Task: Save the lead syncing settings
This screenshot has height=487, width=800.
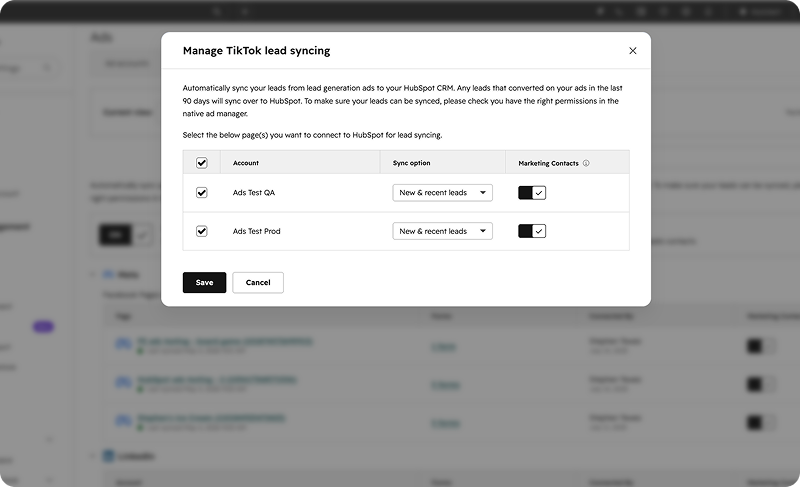Action: coord(204,283)
